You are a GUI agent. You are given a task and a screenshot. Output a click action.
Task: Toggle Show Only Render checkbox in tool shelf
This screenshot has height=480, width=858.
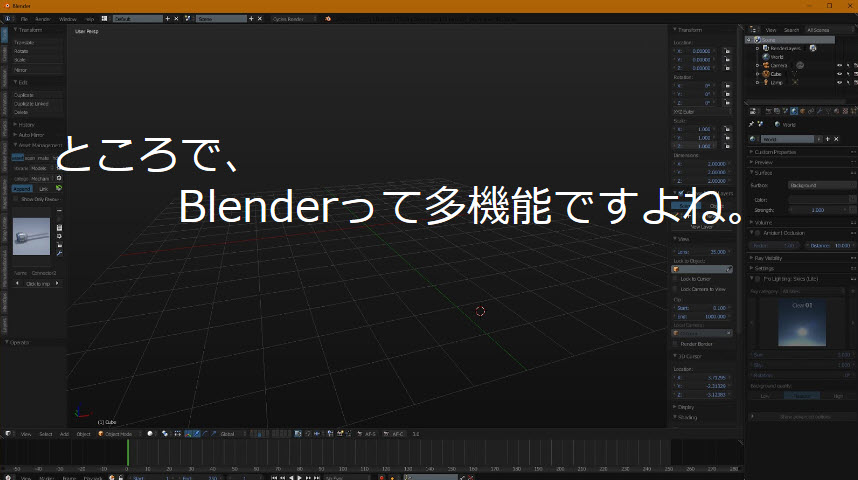(16, 199)
